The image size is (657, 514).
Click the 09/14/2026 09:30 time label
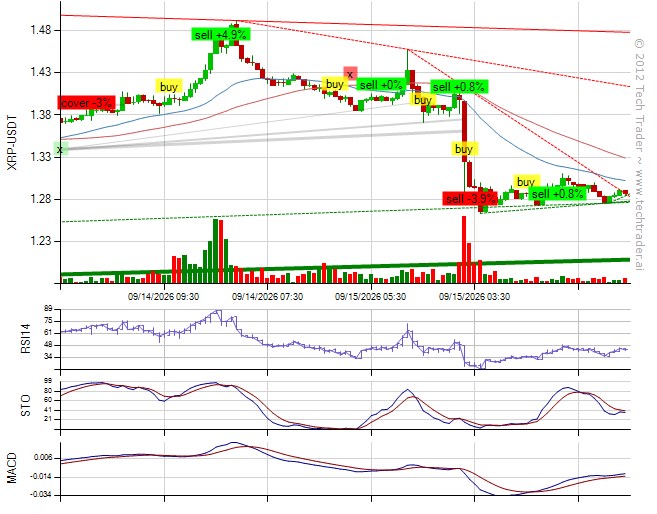[x=163, y=297]
